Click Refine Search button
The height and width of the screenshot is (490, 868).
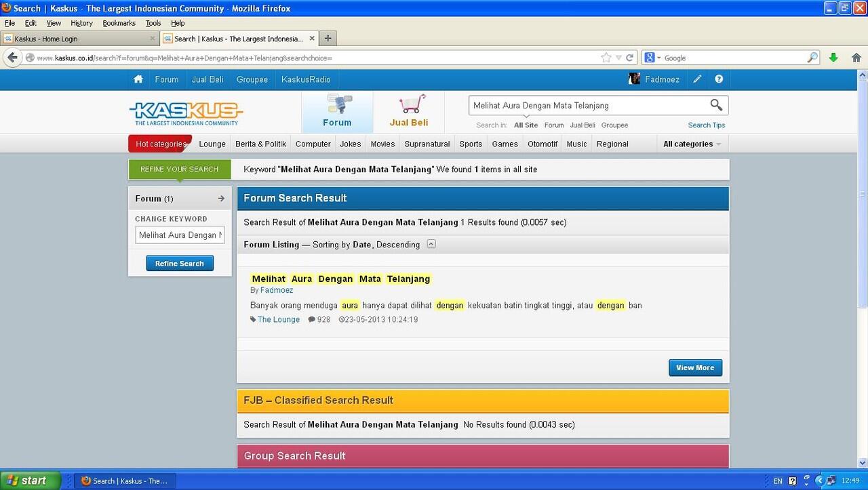click(x=180, y=264)
